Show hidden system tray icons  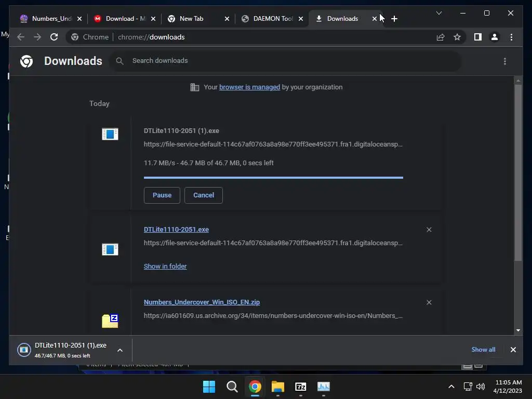click(451, 387)
